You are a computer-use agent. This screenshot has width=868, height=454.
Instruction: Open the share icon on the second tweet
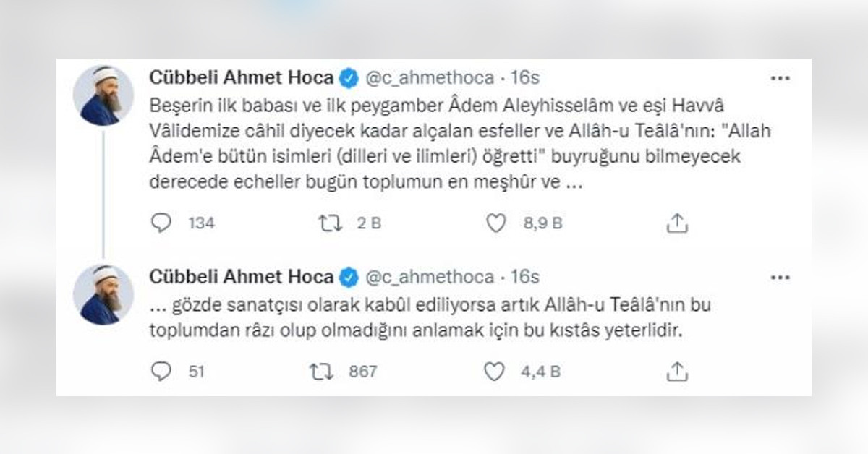[678, 372]
